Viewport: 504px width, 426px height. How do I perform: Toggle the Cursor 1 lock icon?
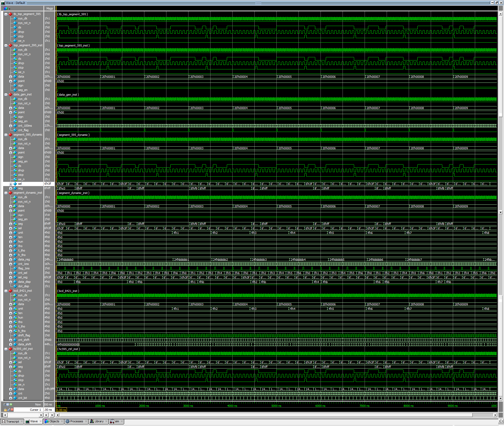pos(5,410)
